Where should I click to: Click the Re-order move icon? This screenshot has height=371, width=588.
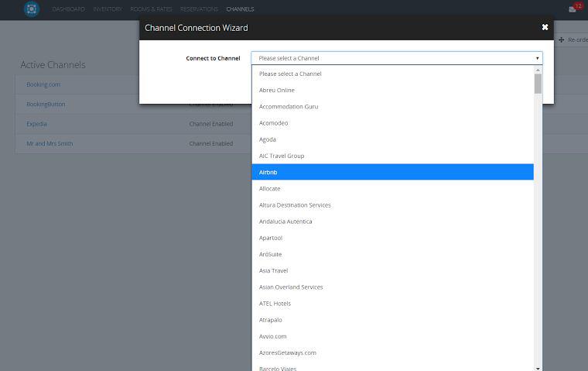click(x=562, y=40)
